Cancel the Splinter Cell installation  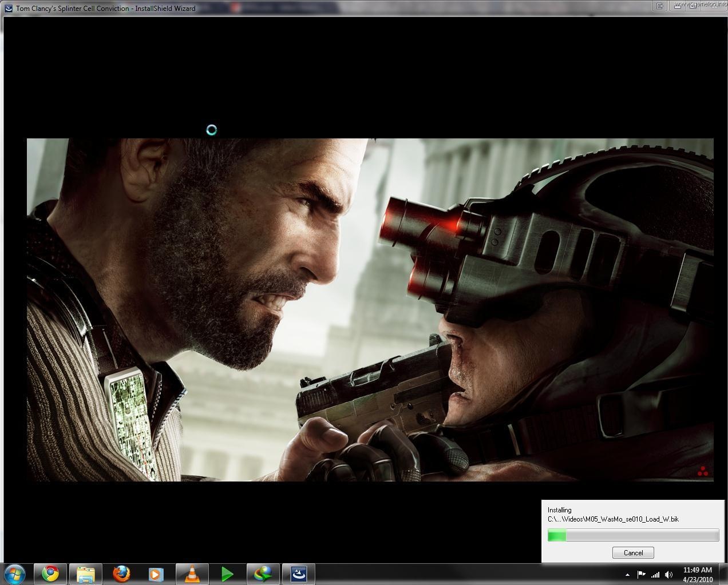pyautogui.click(x=633, y=552)
